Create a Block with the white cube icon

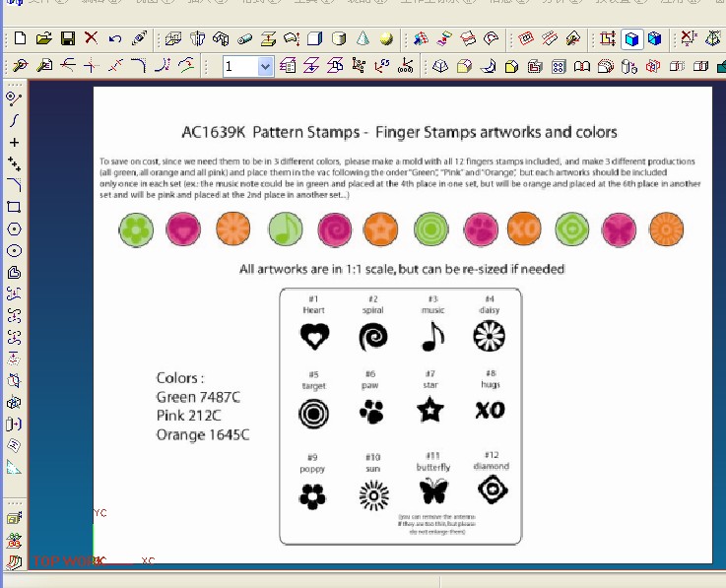pyautogui.click(x=315, y=38)
